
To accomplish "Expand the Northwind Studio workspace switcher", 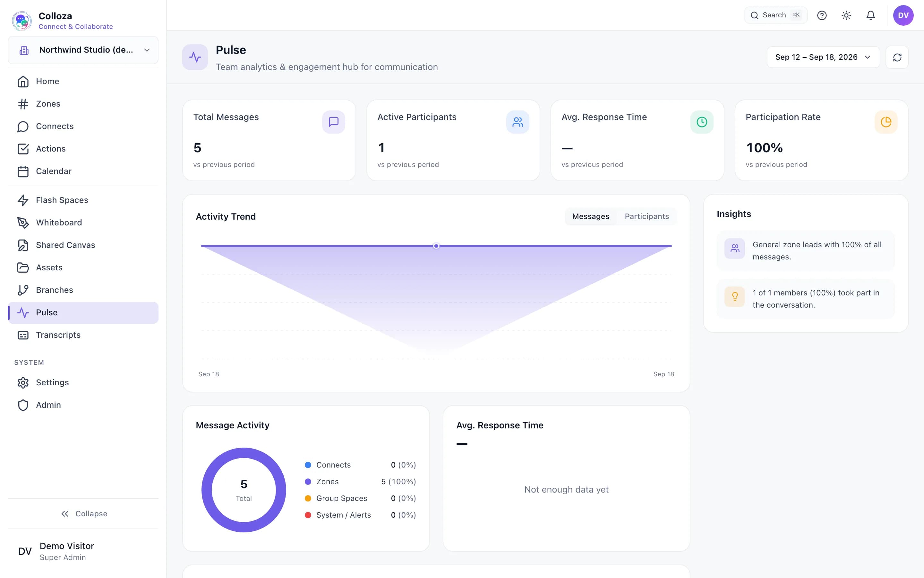I will click(83, 50).
